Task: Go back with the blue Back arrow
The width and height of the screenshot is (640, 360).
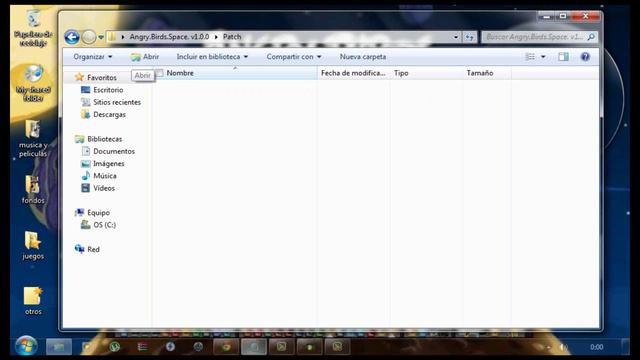Action: click(x=72, y=37)
